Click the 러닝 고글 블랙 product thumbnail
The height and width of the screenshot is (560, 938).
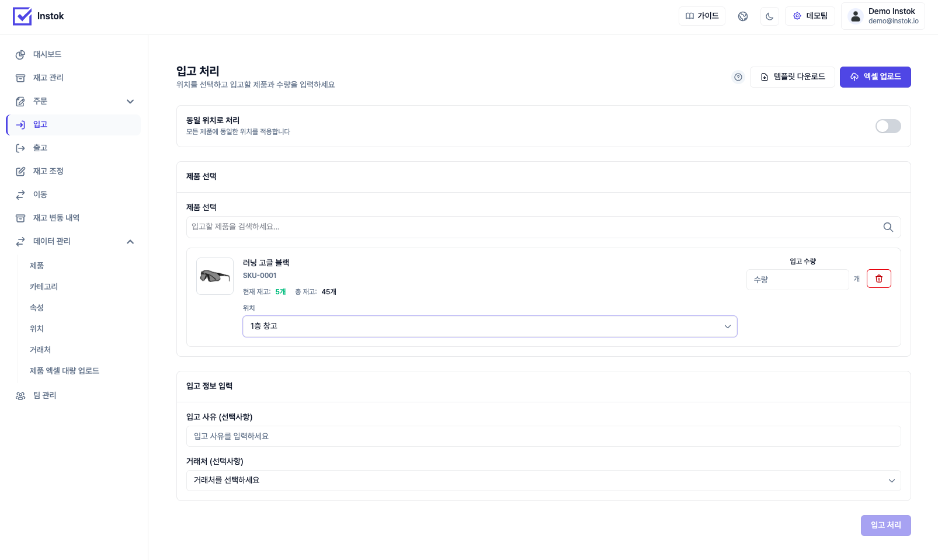click(215, 276)
